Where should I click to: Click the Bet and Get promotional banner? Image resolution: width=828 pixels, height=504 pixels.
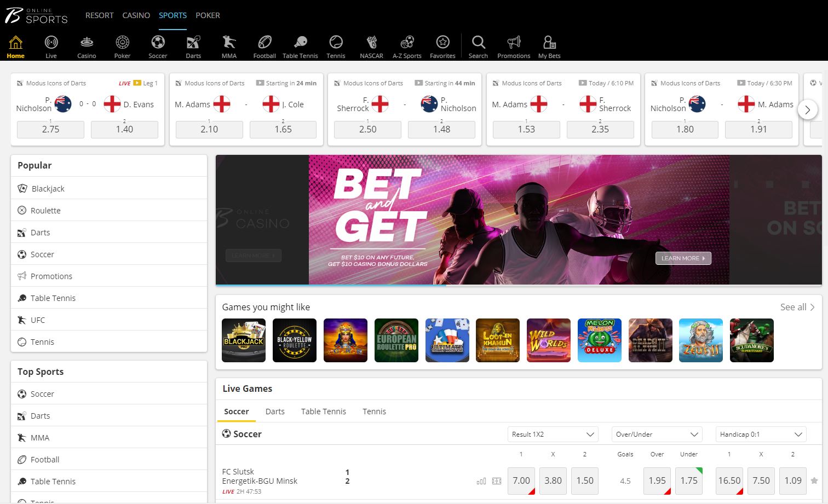coord(519,219)
